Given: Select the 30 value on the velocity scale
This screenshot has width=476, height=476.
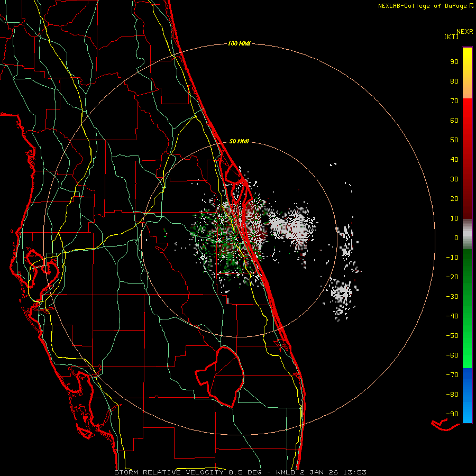Looking at the screenshot, I should (454, 179).
